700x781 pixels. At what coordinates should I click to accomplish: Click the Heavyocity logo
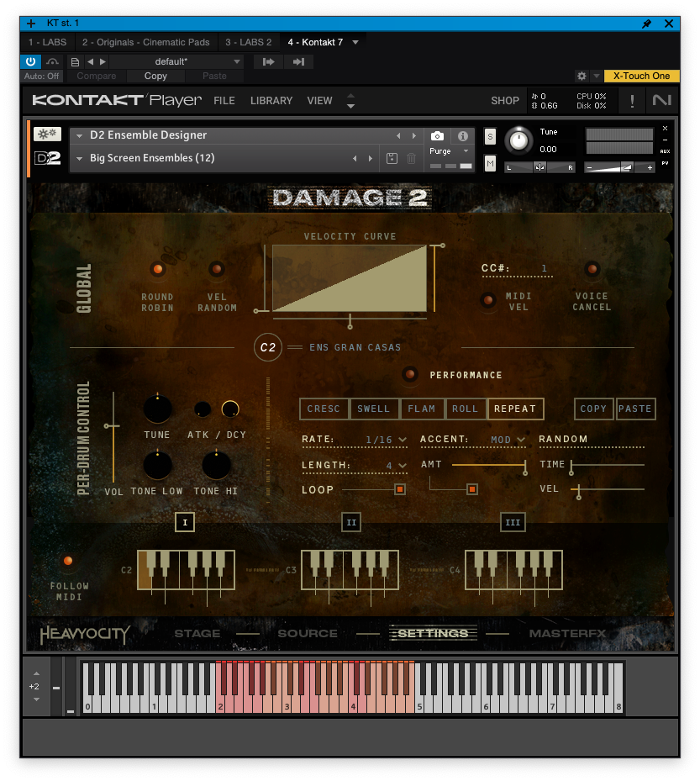pyautogui.click(x=85, y=634)
